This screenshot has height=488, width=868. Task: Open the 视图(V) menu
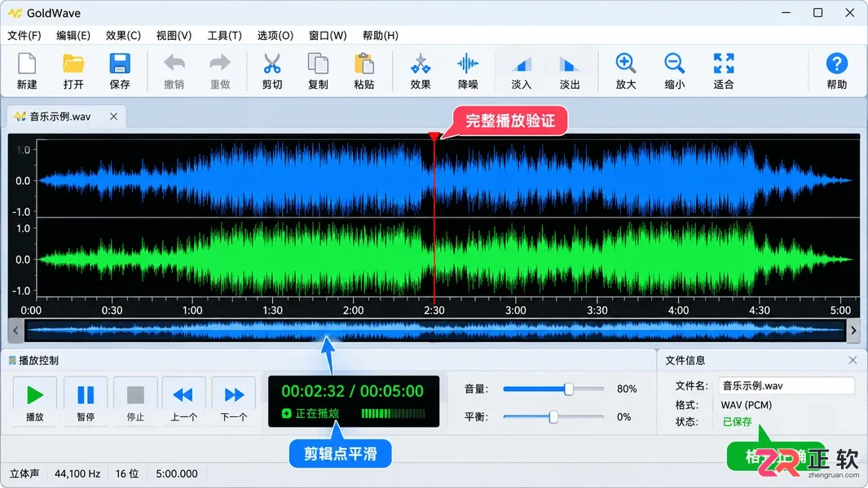click(174, 35)
